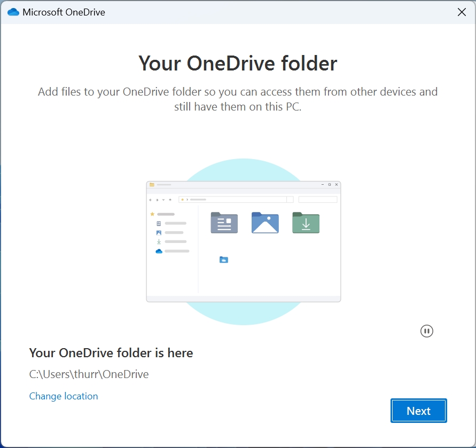The height and width of the screenshot is (448, 476).
Task: Click the OneDrive cloud icon in title bar
Action: pos(13,12)
